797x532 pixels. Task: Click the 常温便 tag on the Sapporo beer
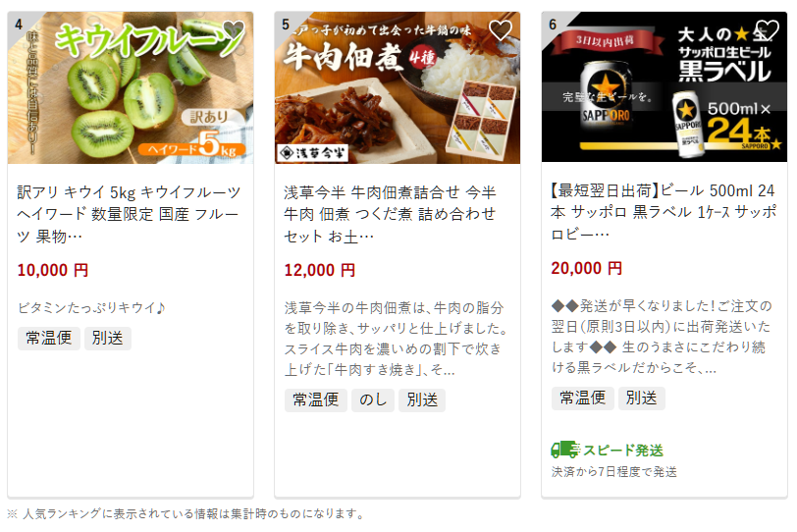coord(582,399)
